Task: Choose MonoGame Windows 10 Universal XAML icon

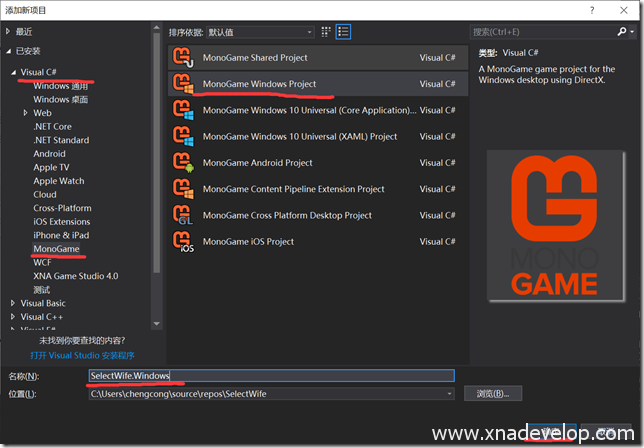Action: coord(183,136)
